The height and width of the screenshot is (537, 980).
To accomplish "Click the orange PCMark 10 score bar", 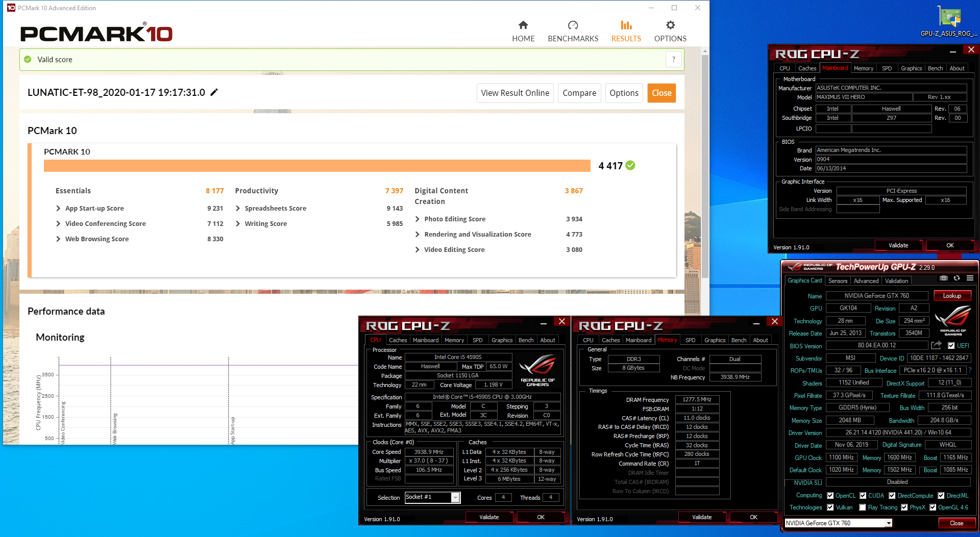I will click(x=317, y=166).
